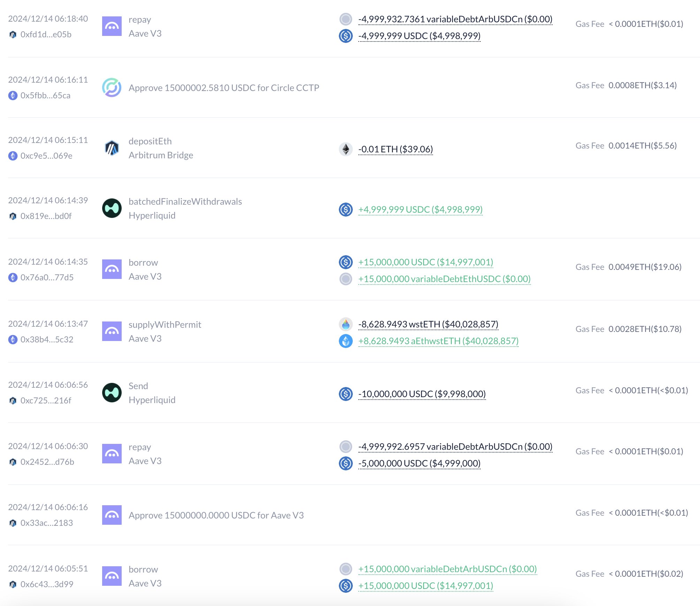Click the -8,628.9493 wstETH amount link
This screenshot has width=700, height=606.
[428, 324]
